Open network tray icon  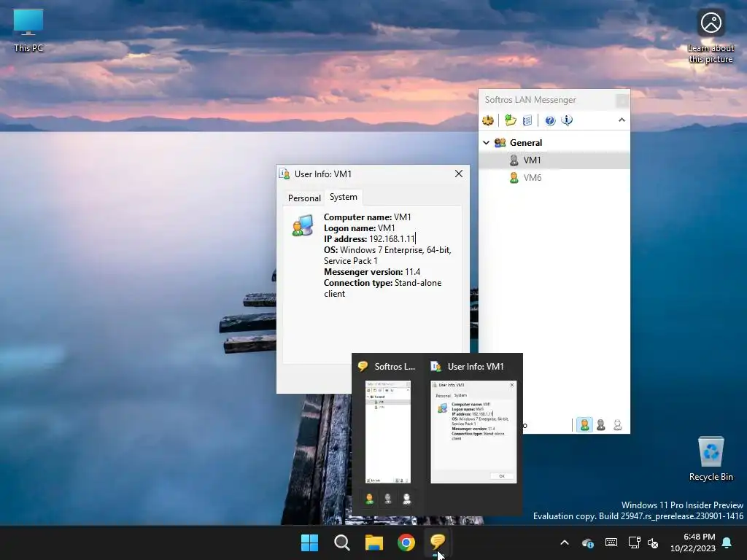(x=634, y=542)
